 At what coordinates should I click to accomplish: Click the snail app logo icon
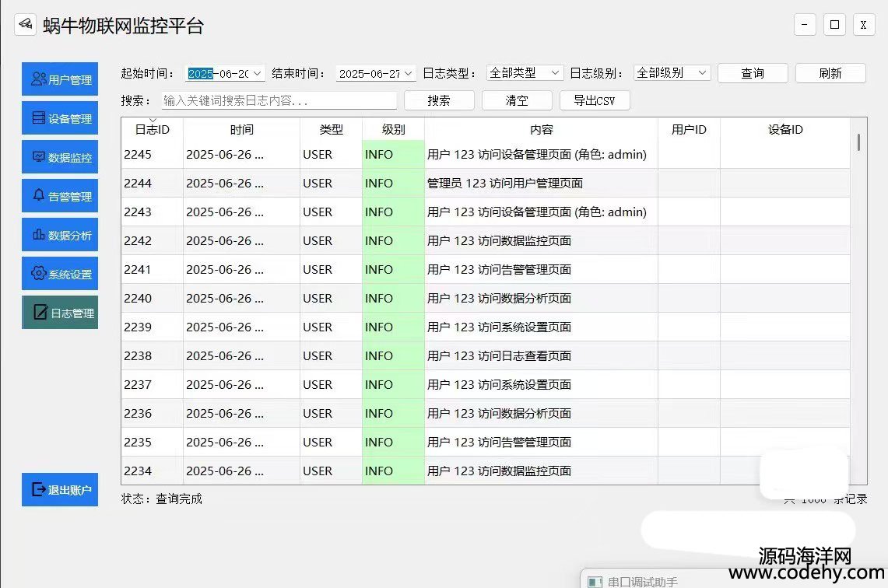pos(25,24)
